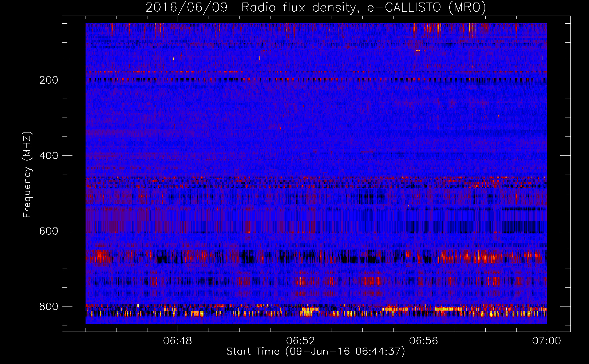Click the 07:00 time tick label
589x364 pixels.
pyautogui.click(x=546, y=341)
